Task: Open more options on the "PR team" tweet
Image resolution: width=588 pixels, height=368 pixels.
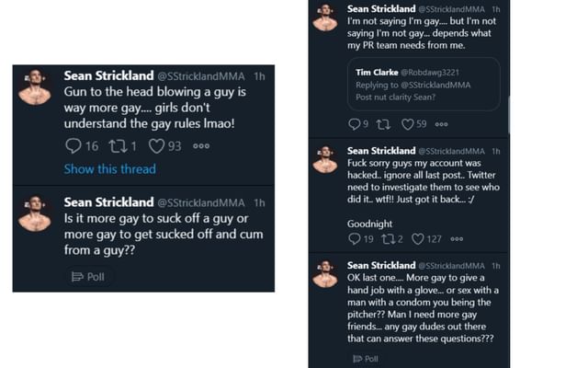Action: click(x=442, y=124)
